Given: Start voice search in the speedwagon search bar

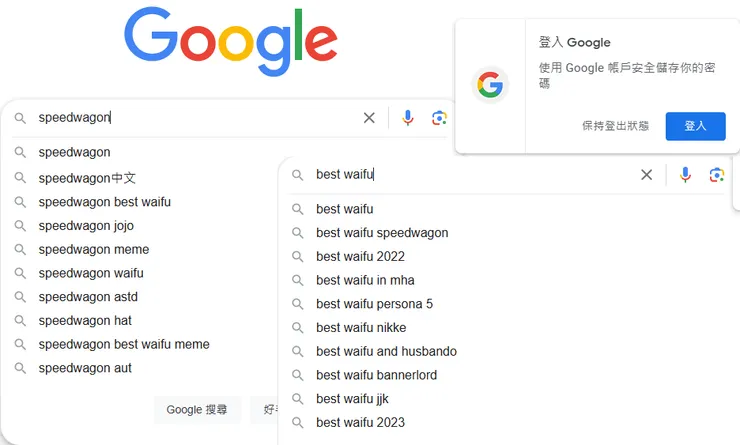Looking at the screenshot, I should pos(408,118).
